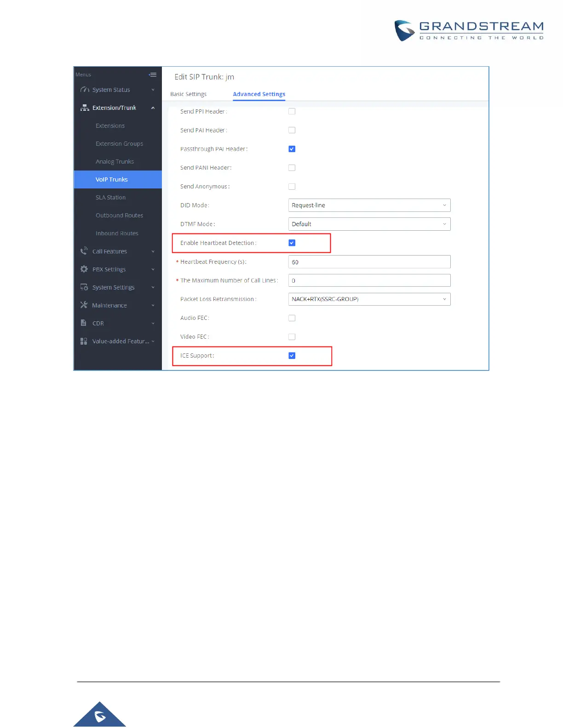Open Inbound Routes in sidebar
563x728 pixels.
[x=118, y=233]
